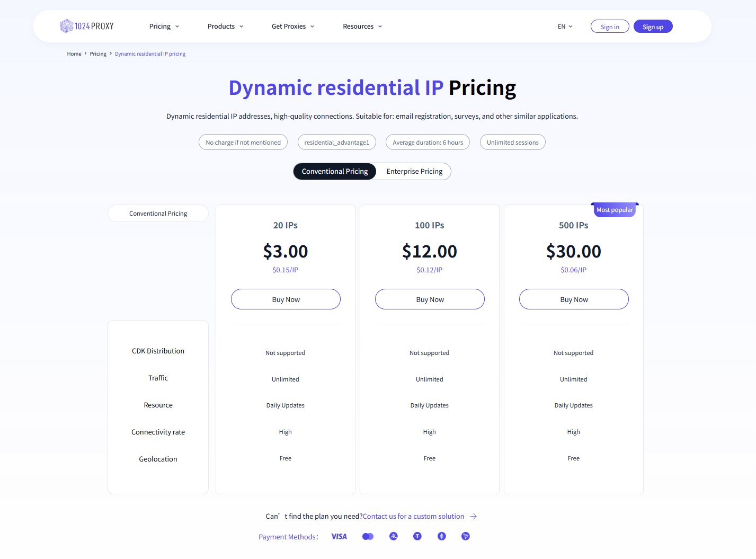
Task: Click Not supported in the 20 IPs plan
Action: (x=286, y=353)
